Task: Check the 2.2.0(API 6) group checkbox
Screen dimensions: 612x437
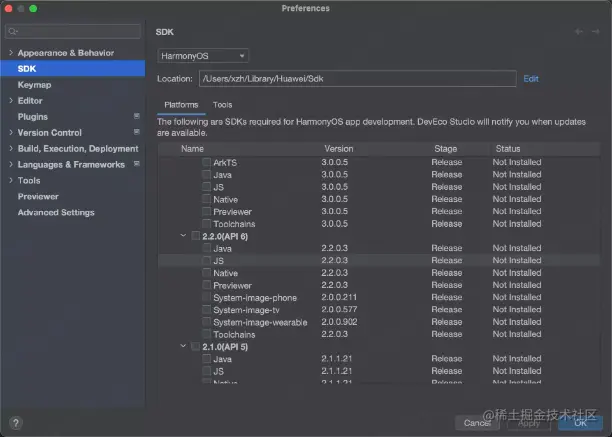Action: pos(196,236)
